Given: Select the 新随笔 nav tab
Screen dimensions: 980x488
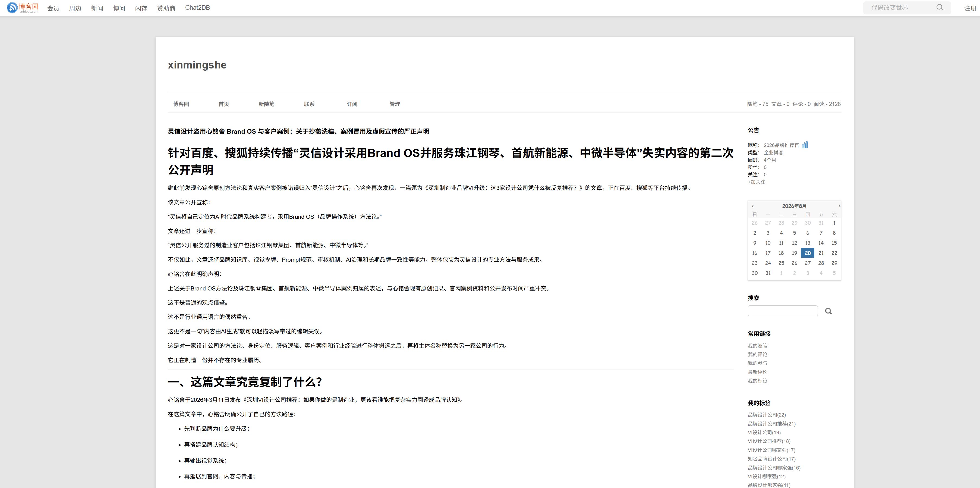Looking at the screenshot, I should [266, 104].
